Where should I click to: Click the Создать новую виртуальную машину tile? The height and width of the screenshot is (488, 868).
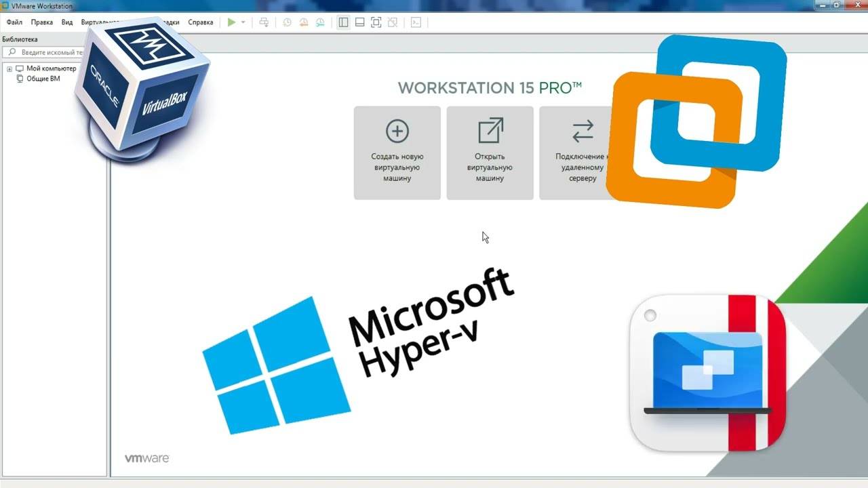(x=397, y=152)
